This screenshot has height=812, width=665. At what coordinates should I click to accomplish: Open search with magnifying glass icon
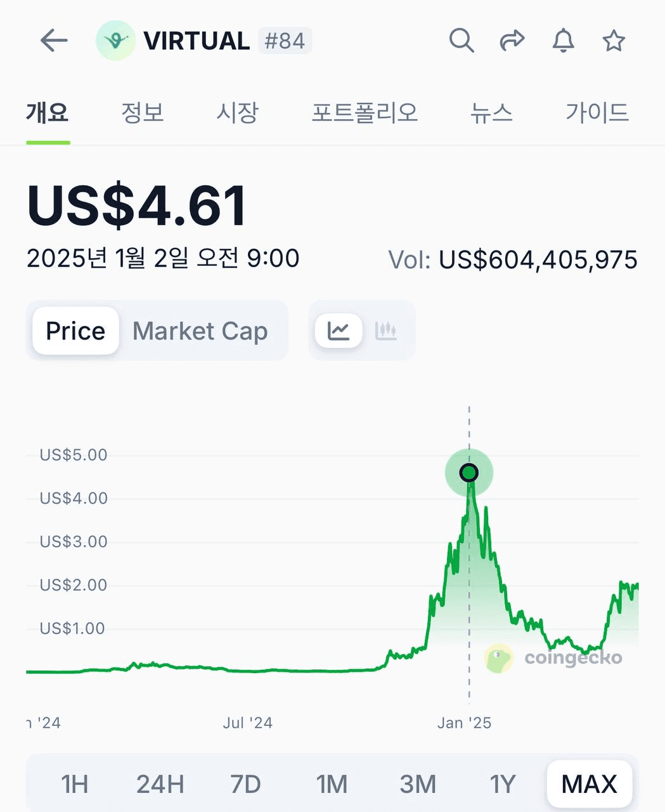click(462, 41)
